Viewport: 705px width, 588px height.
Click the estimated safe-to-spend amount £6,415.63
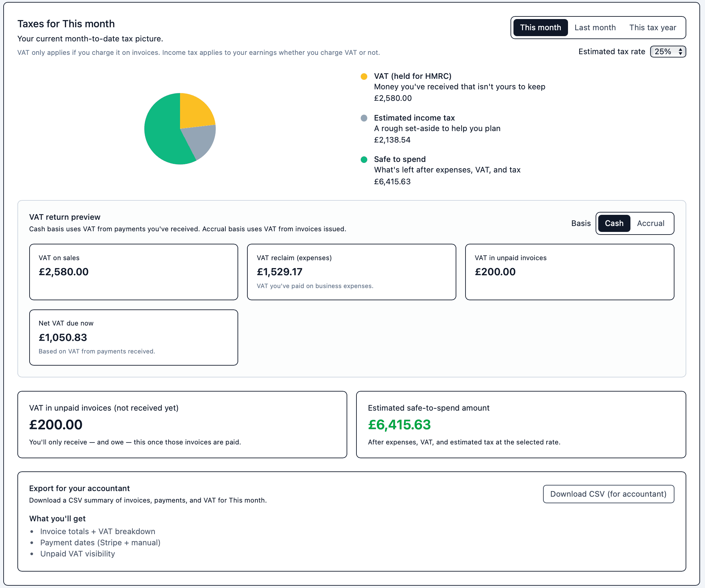pyautogui.click(x=399, y=425)
